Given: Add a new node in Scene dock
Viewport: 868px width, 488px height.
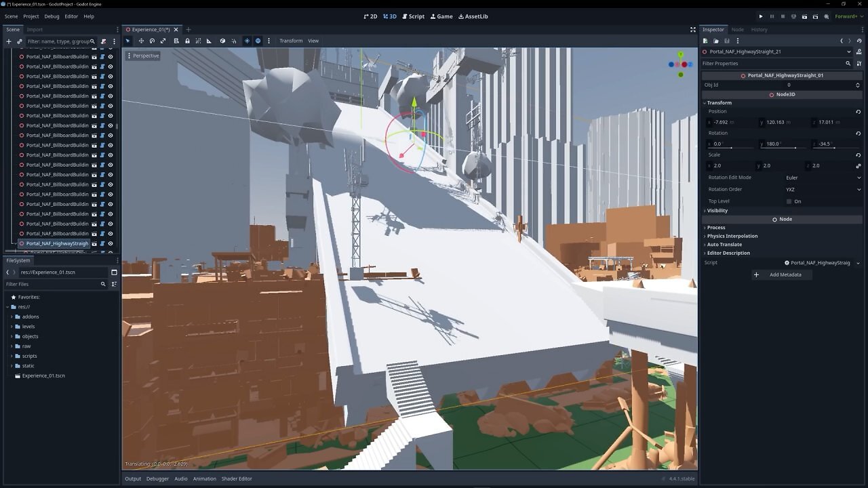Looking at the screenshot, I should pyautogui.click(x=9, y=41).
